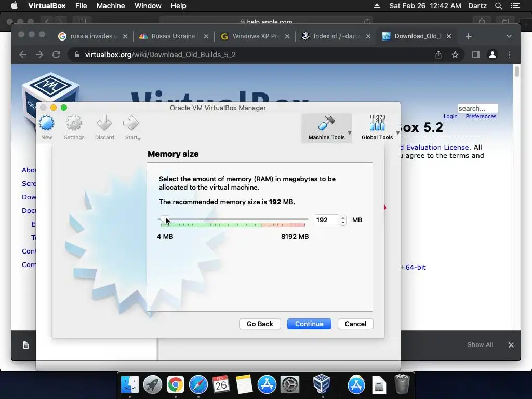Open Launchpad from the Dock
The width and height of the screenshot is (532, 399).
coord(152,384)
